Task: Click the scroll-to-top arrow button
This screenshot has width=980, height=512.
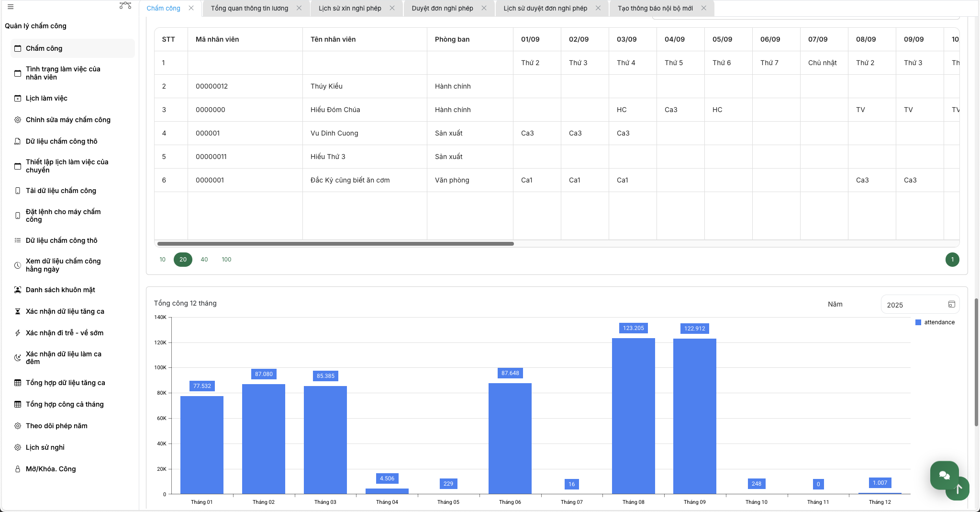Action: (958, 489)
